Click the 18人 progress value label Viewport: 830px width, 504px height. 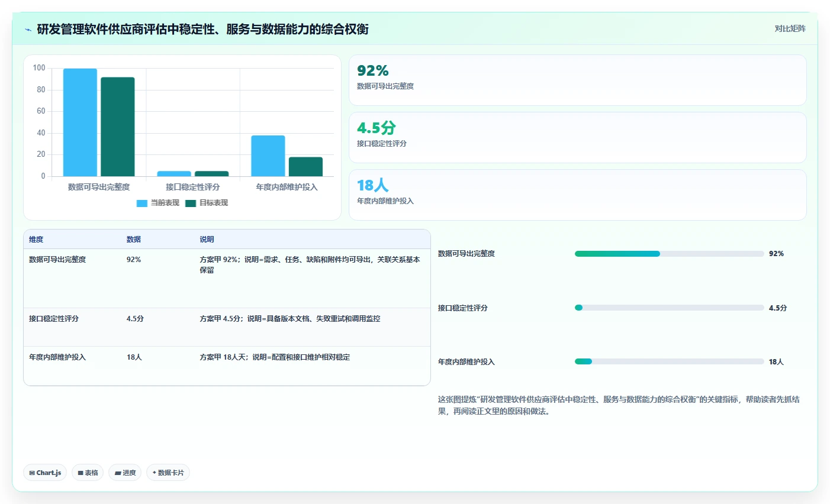coord(776,362)
